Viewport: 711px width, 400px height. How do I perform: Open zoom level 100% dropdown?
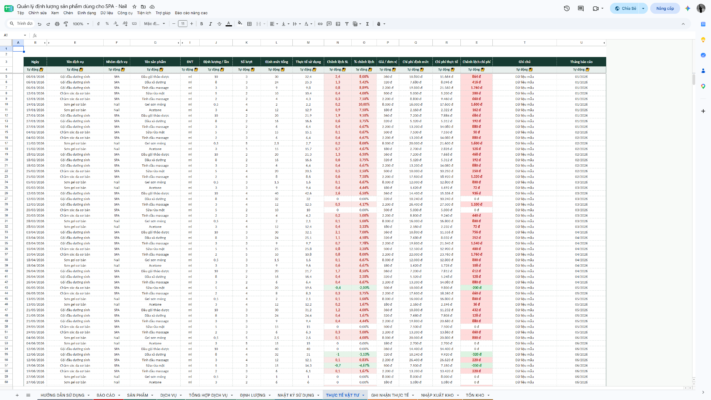click(81, 24)
